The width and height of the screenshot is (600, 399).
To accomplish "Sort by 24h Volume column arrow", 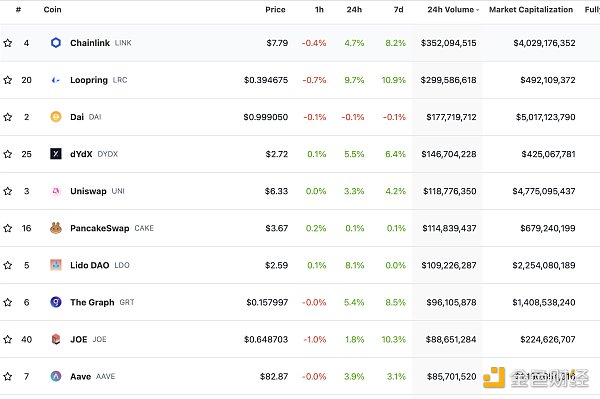I will pyautogui.click(x=478, y=10).
